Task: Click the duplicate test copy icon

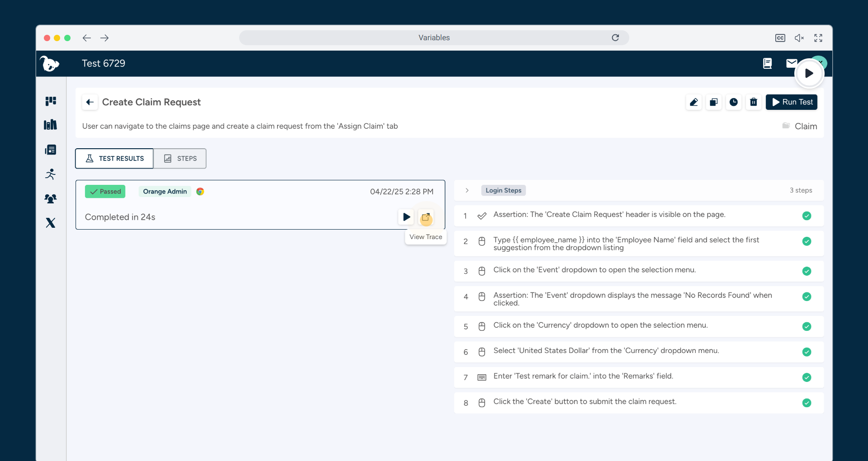Action: tap(713, 102)
